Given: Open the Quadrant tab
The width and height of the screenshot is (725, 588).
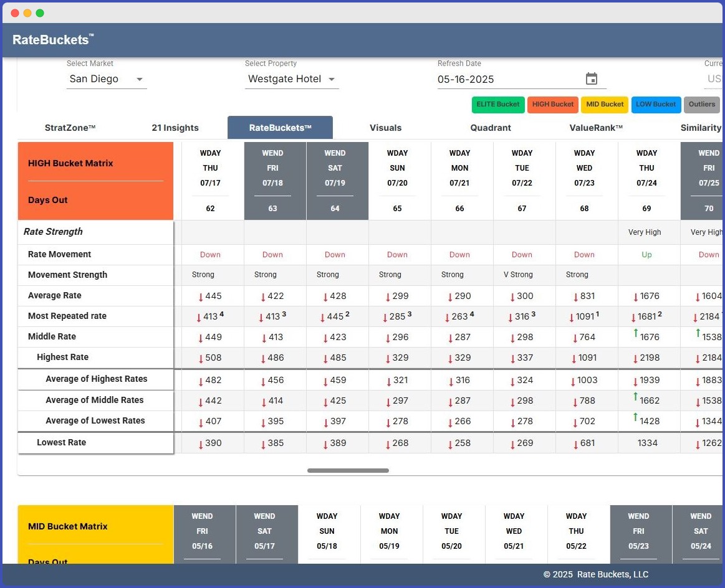Looking at the screenshot, I should coord(491,128).
